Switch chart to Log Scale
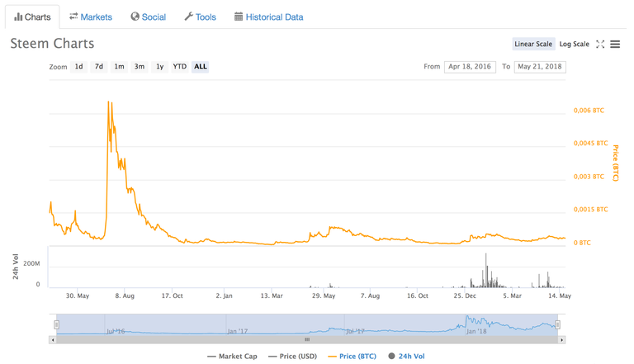 (x=575, y=44)
